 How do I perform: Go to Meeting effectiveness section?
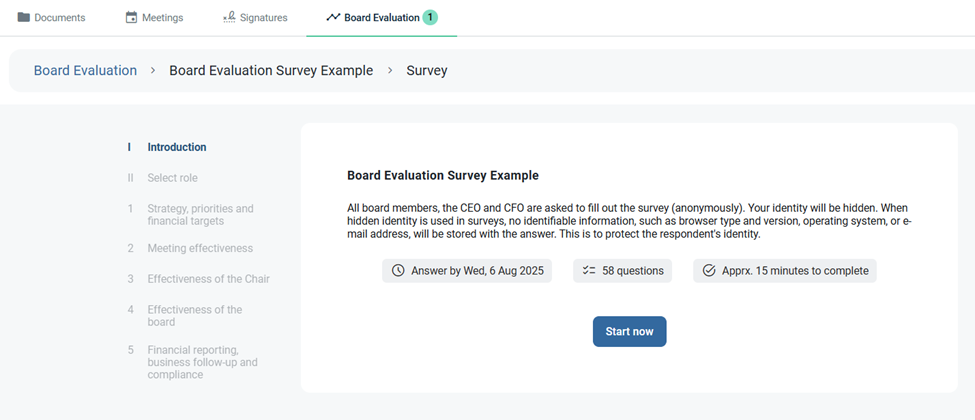point(200,248)
